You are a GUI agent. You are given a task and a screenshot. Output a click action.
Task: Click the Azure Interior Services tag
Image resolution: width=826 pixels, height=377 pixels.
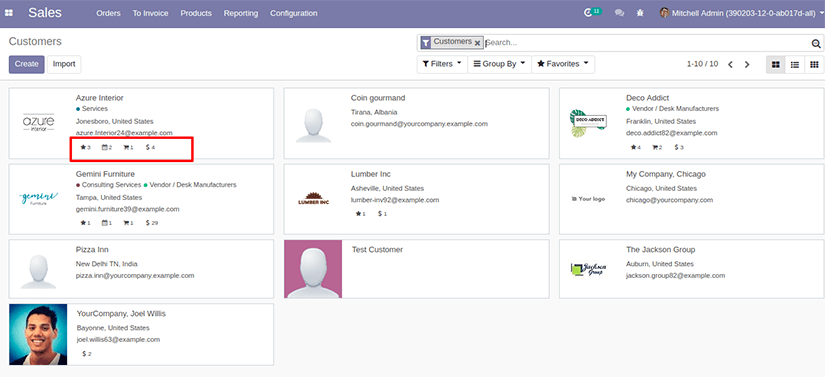coord(92,109)
